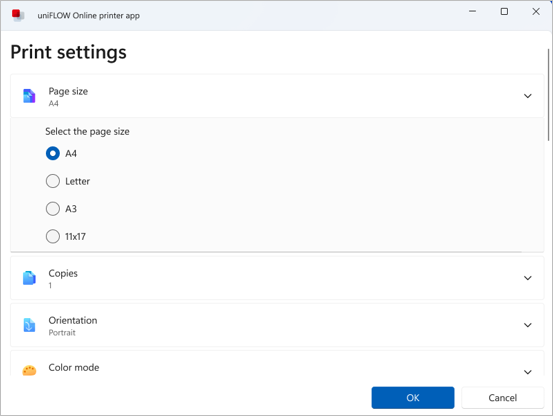Open the Copies settings row

point(277,278)
